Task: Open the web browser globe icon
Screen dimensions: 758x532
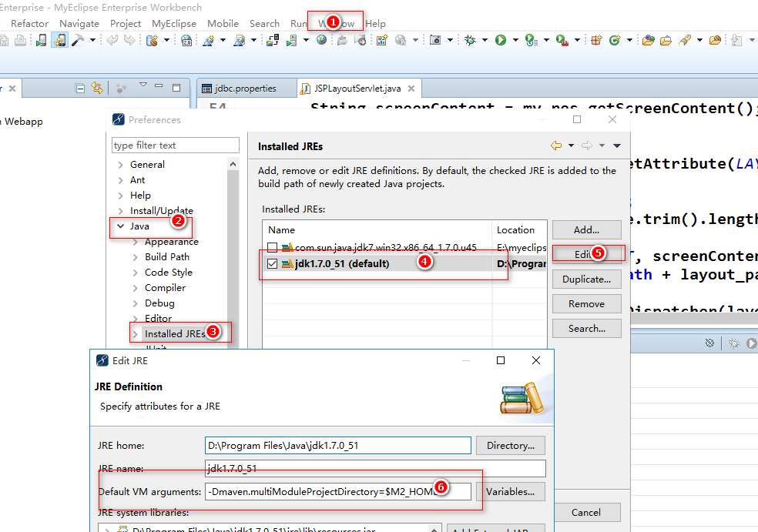Action: (x=321, y=40)
